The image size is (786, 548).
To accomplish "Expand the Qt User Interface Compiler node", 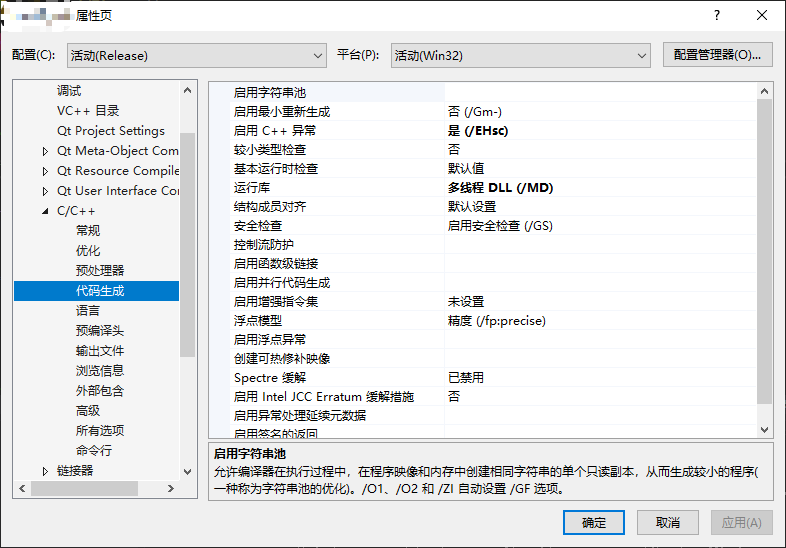I will click(x=45, y=191).
